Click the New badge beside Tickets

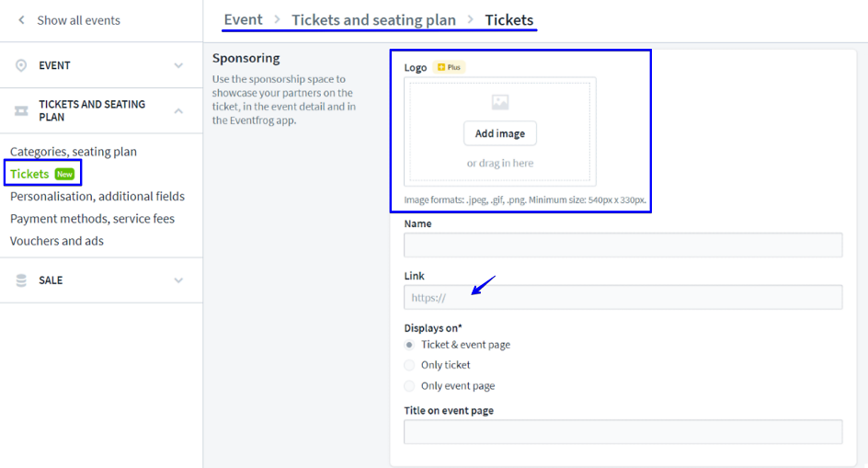[x=64, y=174]
